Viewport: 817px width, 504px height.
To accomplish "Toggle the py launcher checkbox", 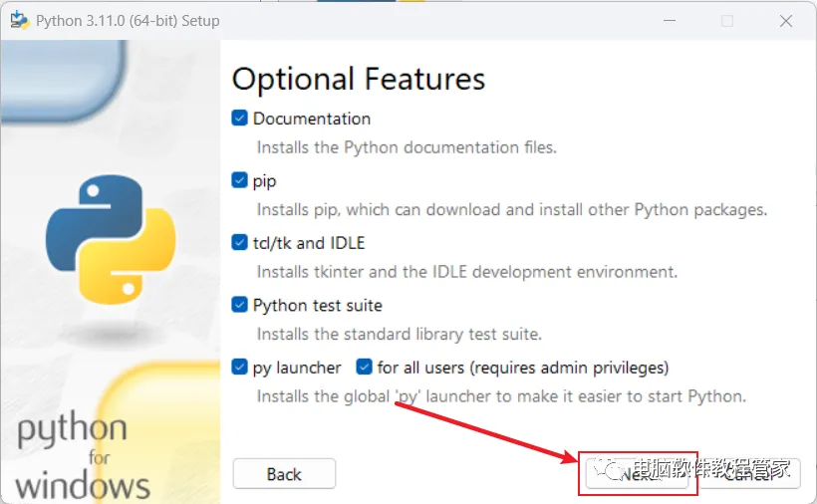I will (x=240, y=368).
